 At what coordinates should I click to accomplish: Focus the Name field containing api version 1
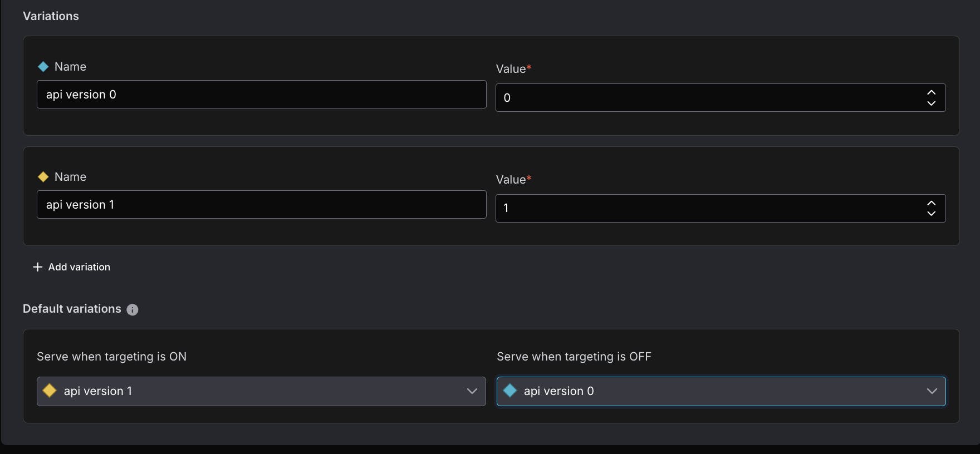click(261, 205)
